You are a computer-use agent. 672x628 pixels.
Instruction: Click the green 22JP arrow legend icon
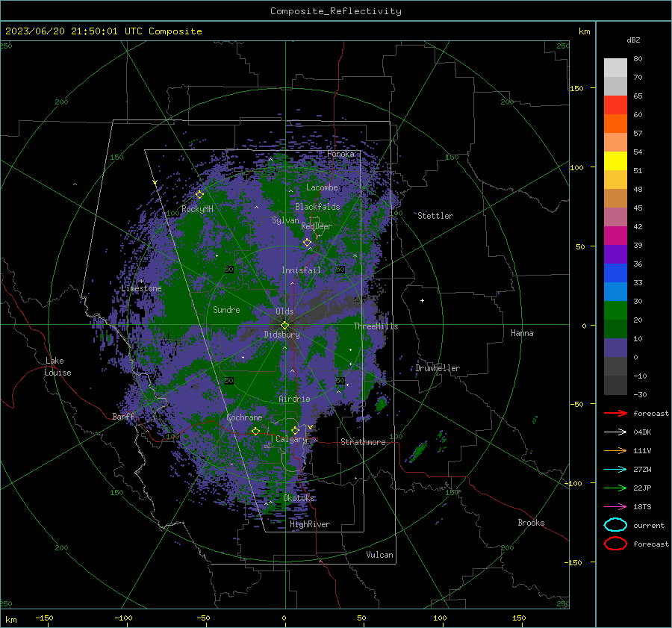coord(615,488)
